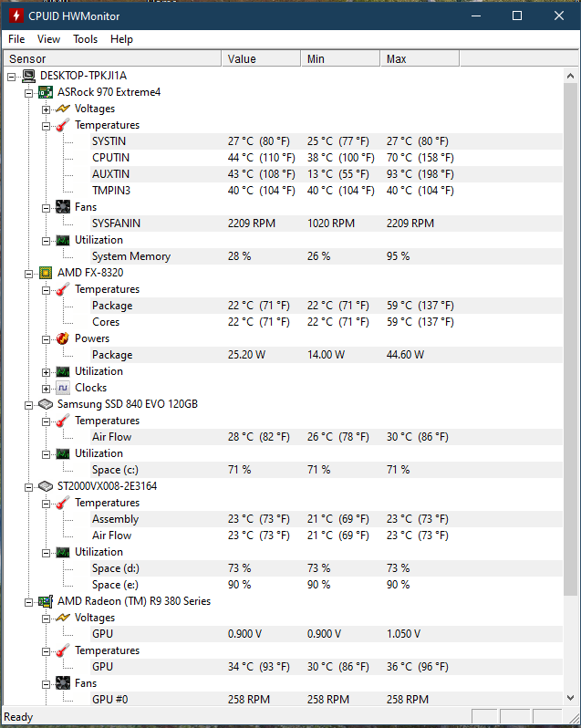Viewport: 581px width, 728px height.
Task: Expand the Clocks node
Action: [46, 389]
